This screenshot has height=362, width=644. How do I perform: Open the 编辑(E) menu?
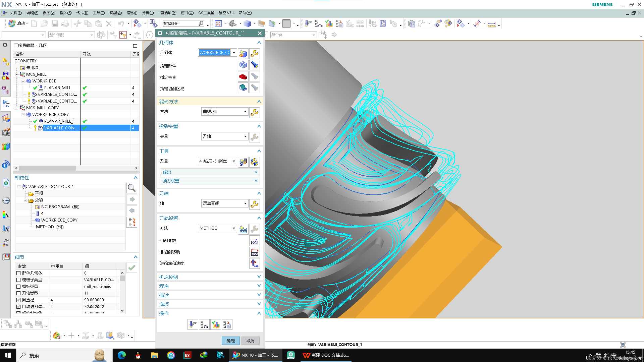32,13
